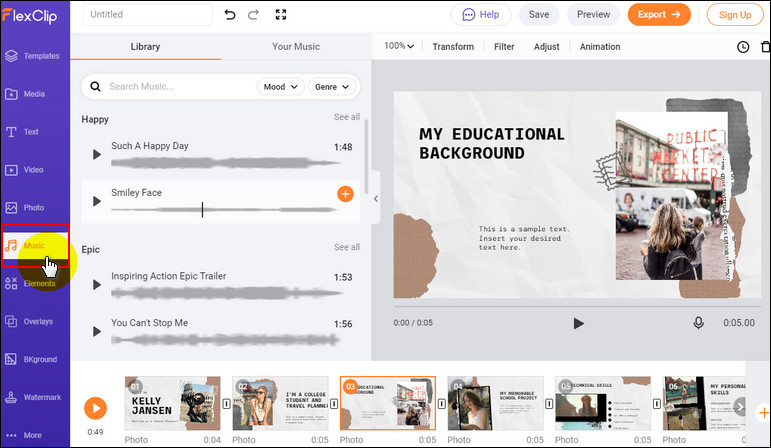Open the Genre filter dropdown
The height and width of the screenshot is (448, 771).
332,87
